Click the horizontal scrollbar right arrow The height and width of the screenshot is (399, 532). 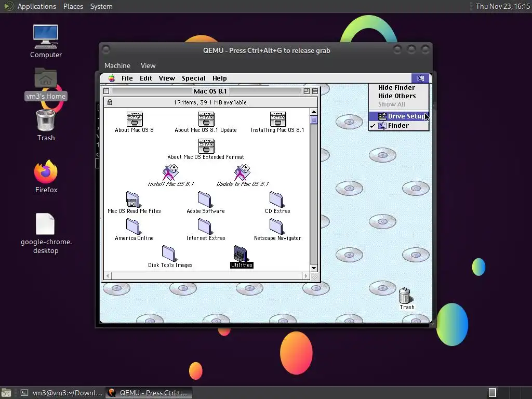pyautogui.click(x=306, y=276)
